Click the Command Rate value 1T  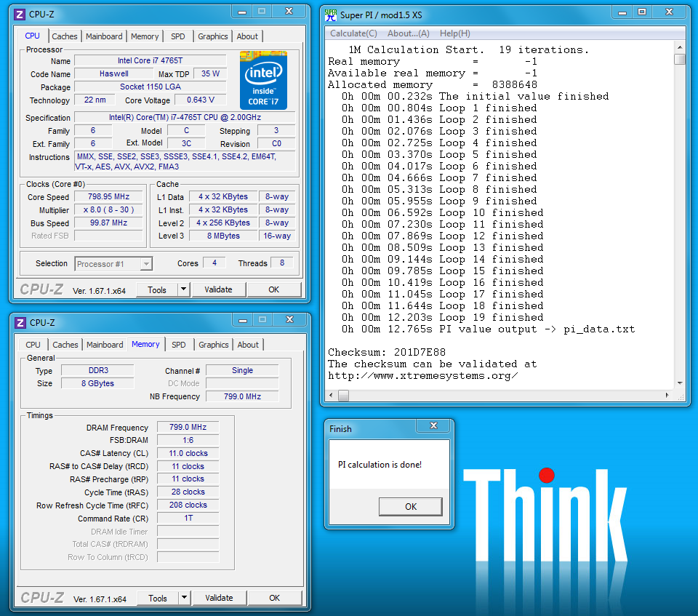(x=188, y=518)
